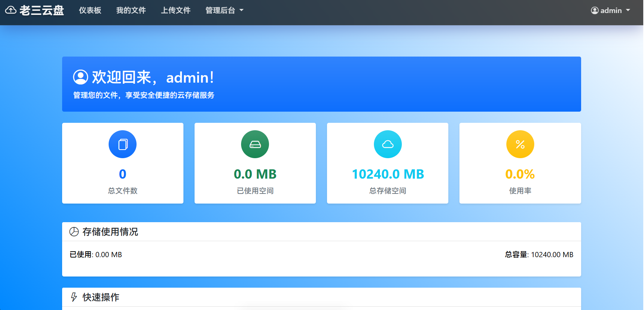Open the 老三云盘 brand link
Viewport: 644px width, 310px height.
tap(35, 10)
